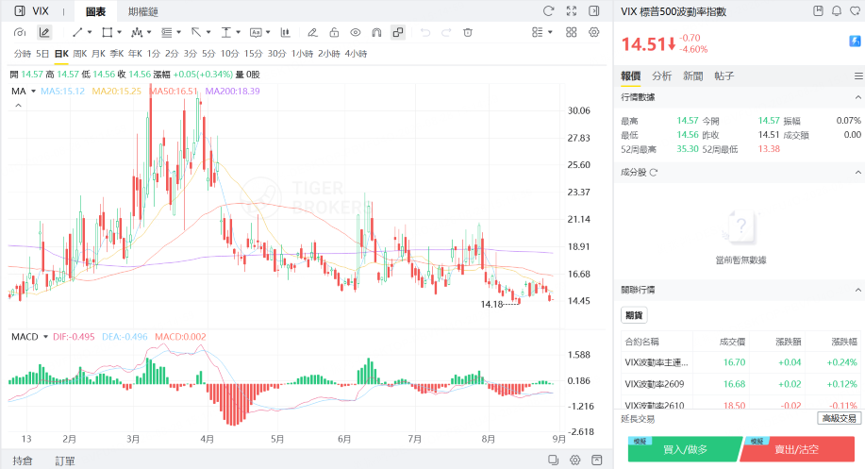865x469 pixels.
Task: Open the 帖子 tab
Action: coord(724,76)
